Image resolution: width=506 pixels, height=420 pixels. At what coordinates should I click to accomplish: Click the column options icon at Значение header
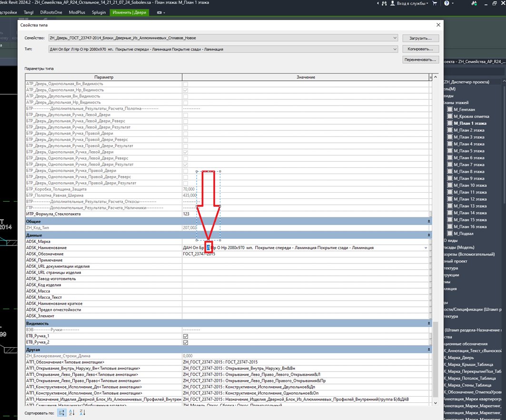click(430, 77)
